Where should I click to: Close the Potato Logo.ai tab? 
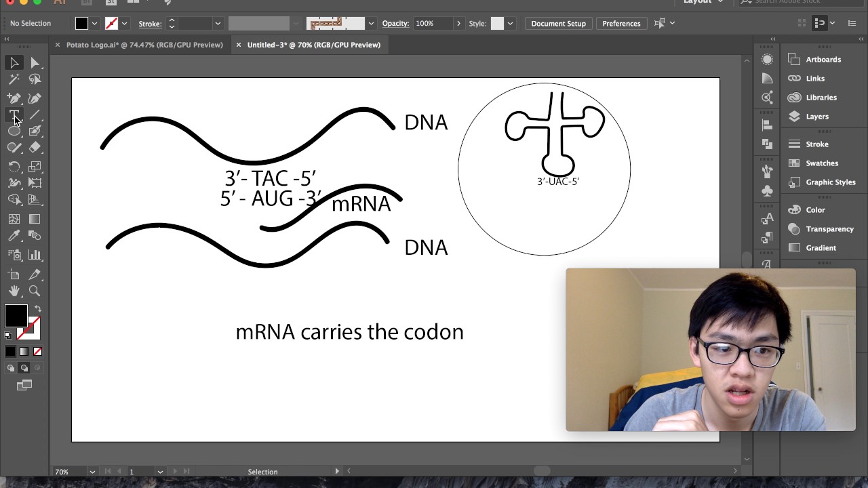click(57, 45)
